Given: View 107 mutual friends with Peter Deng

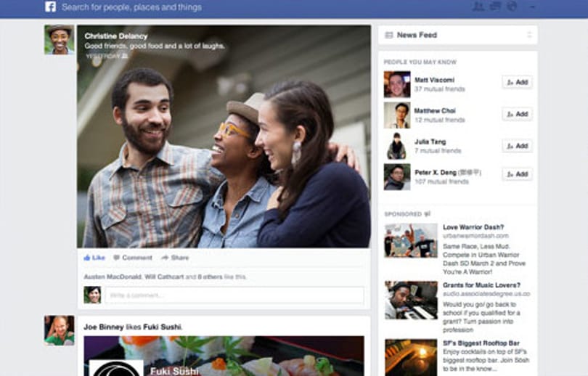Looking at the screenshot, I should (442, 181).
